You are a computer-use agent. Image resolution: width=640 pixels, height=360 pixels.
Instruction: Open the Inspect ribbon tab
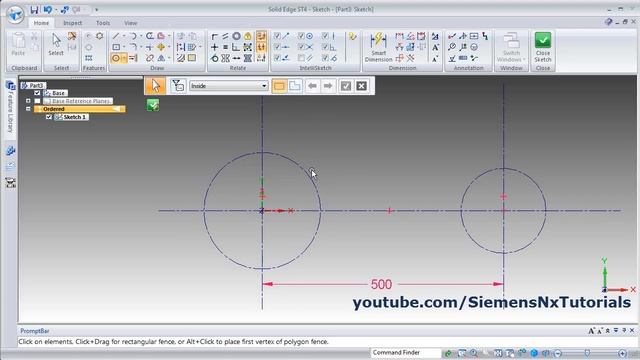point(73,23)
